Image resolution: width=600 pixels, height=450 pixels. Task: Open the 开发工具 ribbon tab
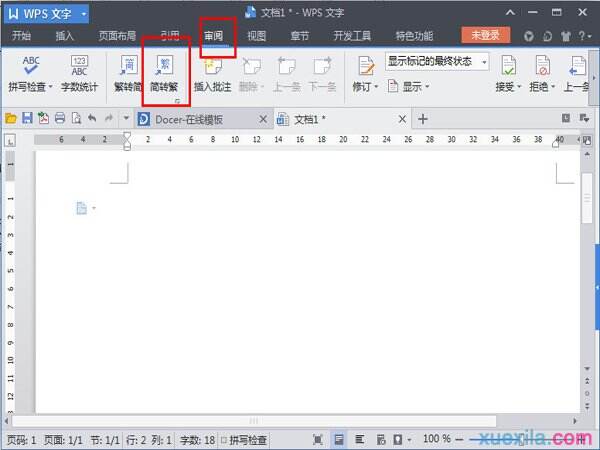352,36
